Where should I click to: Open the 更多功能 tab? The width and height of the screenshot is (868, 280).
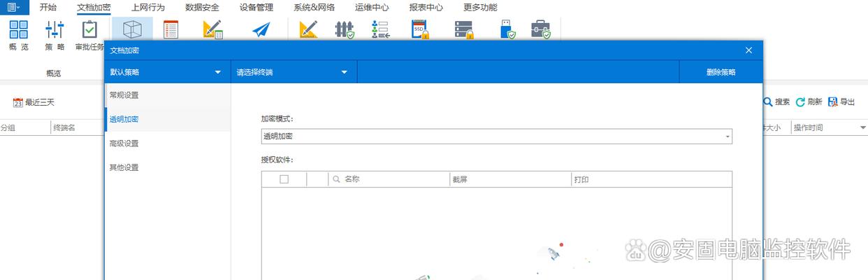point(481,7)
